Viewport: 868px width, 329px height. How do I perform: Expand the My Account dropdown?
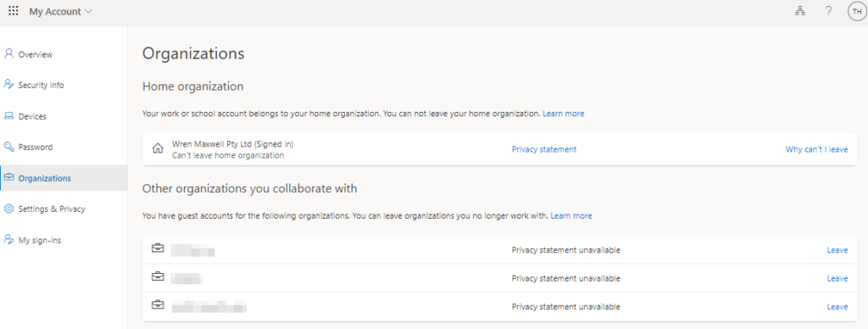coord(61,12)
